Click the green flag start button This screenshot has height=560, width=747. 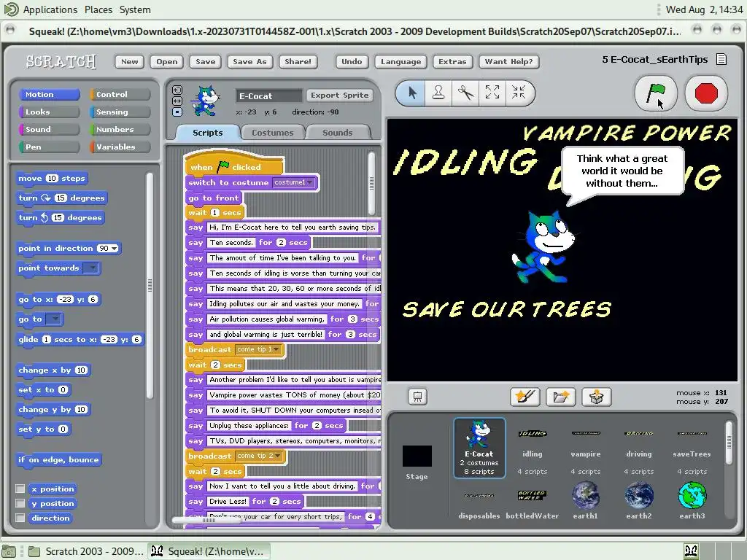[x=656, y=93]
